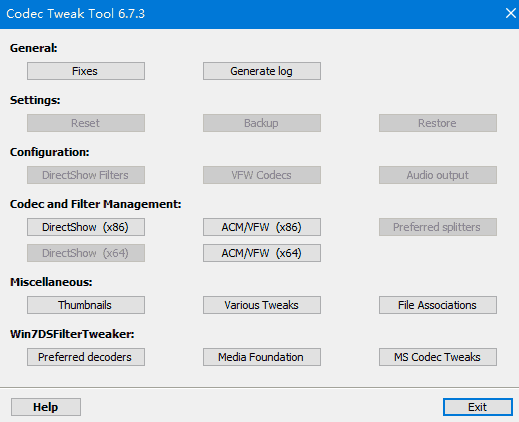519x422 pixels.
Task: Open File Associations settings
Action: tap(438, 305)
